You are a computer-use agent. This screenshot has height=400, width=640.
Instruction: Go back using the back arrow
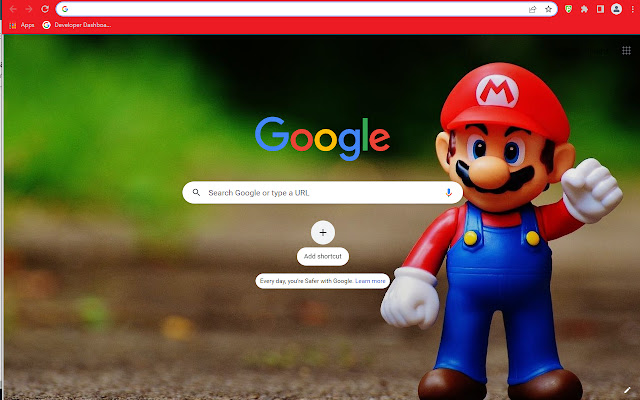tap(13, 9)
